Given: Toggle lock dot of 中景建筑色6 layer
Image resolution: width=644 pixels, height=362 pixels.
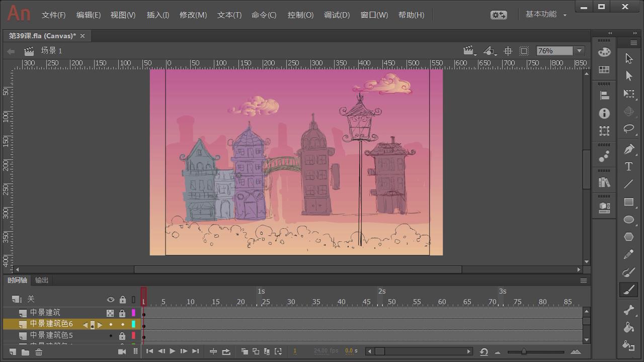Looking at the screenshot, I should point(122,324).
